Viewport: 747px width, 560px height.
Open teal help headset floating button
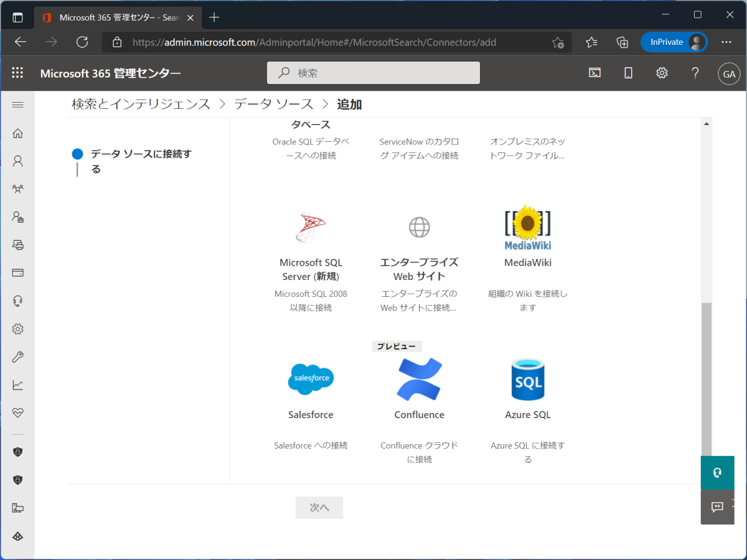pos(717,473)
